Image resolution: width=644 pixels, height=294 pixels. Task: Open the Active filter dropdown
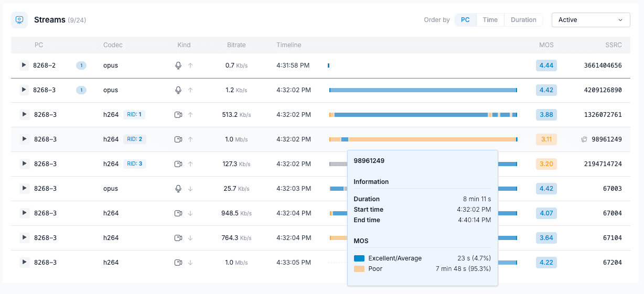click(591, 20)
